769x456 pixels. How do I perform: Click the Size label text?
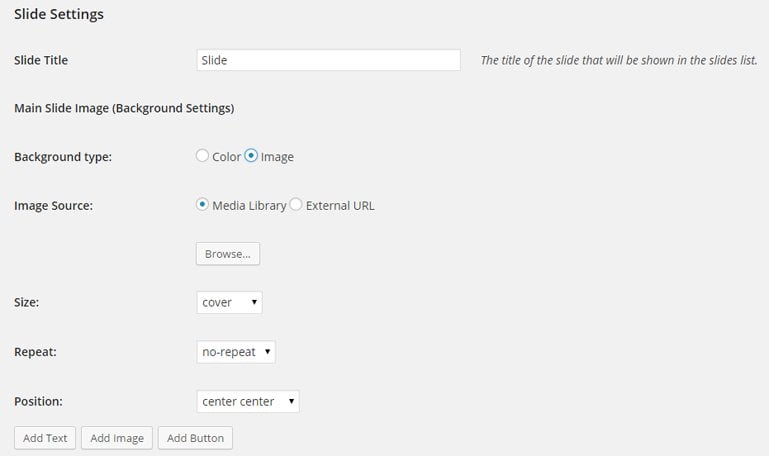(27, 302)
